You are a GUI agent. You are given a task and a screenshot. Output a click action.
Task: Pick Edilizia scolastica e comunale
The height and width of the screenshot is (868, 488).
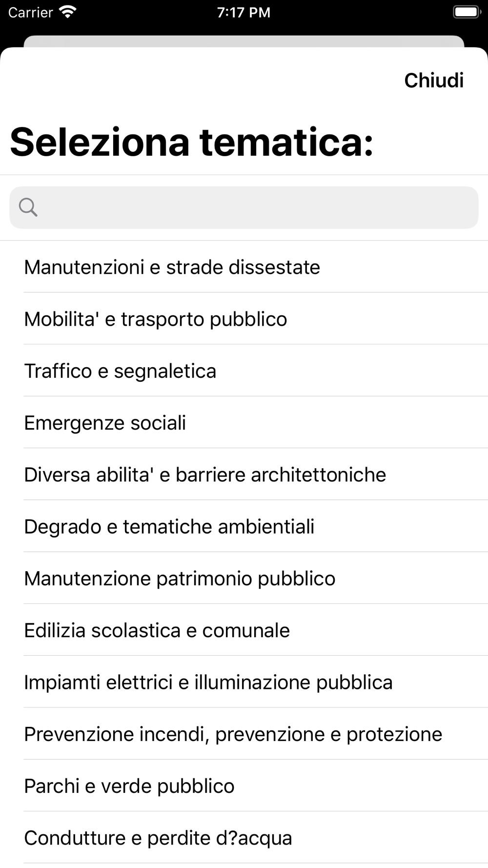244,630
